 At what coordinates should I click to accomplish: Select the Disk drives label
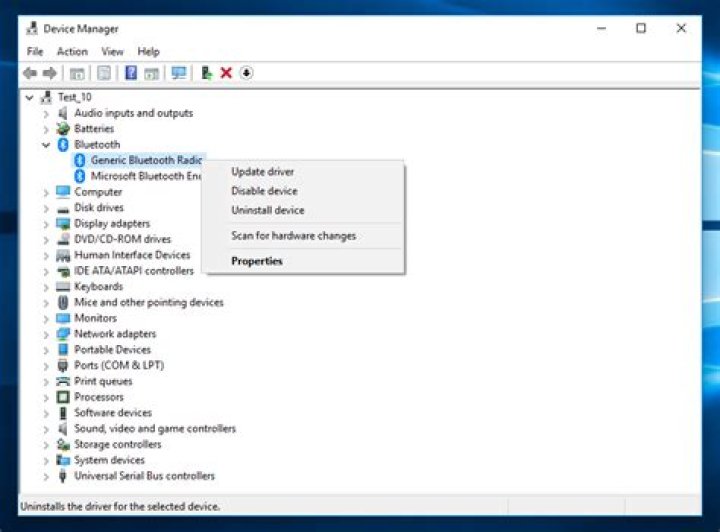(x=99, y=207)
